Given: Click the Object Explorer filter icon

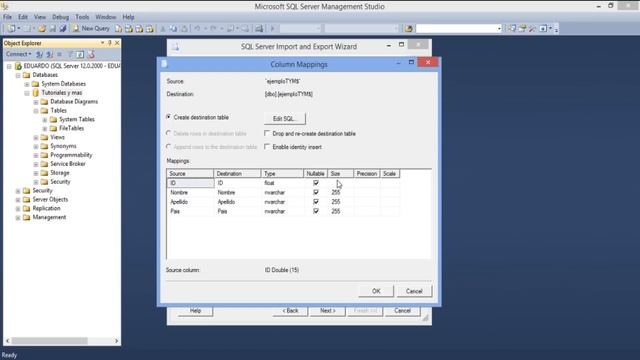Looking at the screenshot, I should tap(70, 54).
